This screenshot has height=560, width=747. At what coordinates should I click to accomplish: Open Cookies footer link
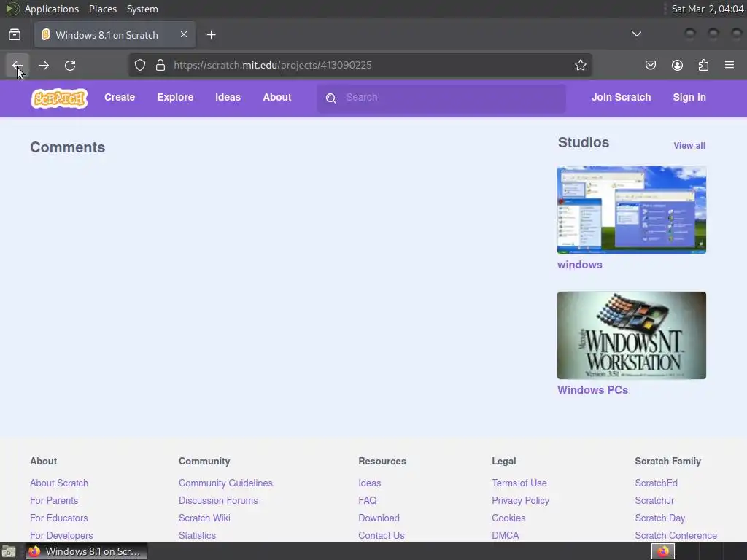pyautogui.click(x=508, y=518)
